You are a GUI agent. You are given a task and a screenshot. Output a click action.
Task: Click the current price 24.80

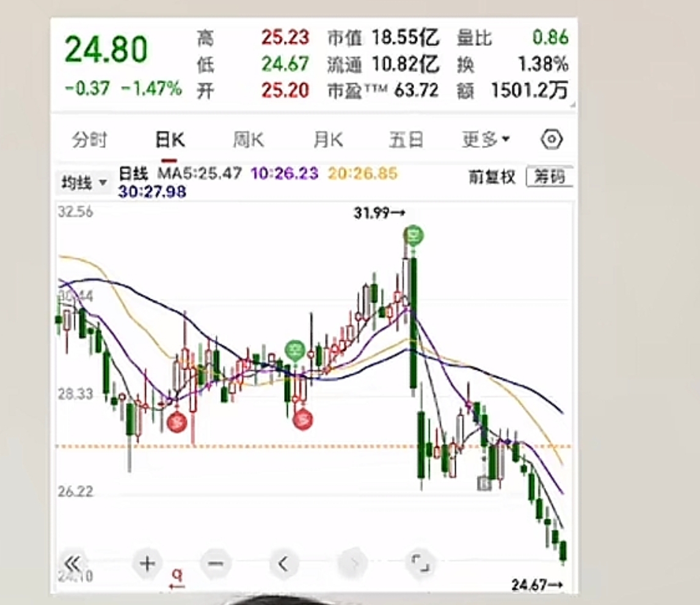[106, 49]
